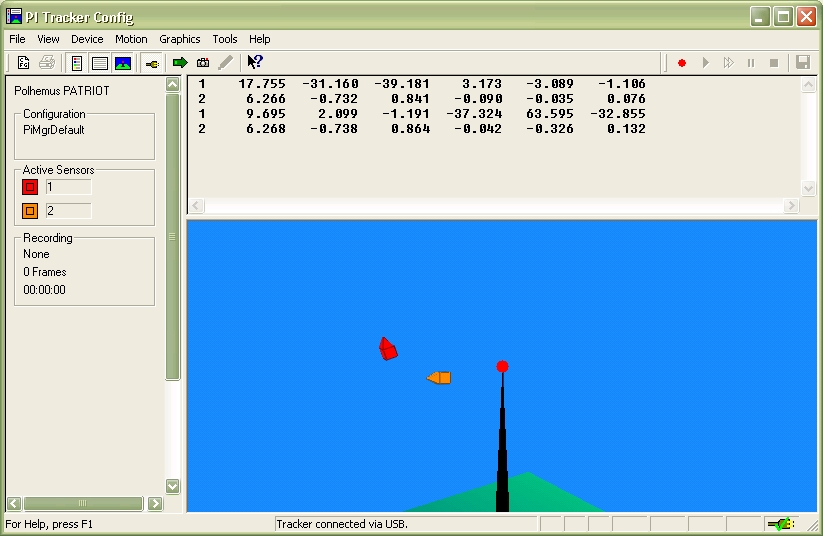Viewport: 823px width, 536px height.
Task: Start recording with the red record button
Action: tap(682, 63)
